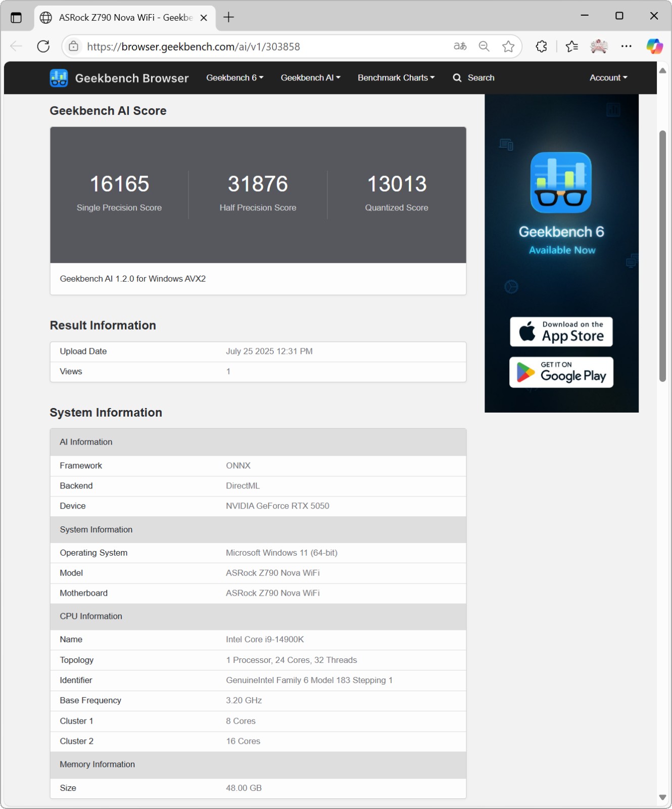Image resolution: width=672 pixels, height=809 pixels.
Task: Click Geekbench 6 Available Now ad text
Action: [561, 240]
